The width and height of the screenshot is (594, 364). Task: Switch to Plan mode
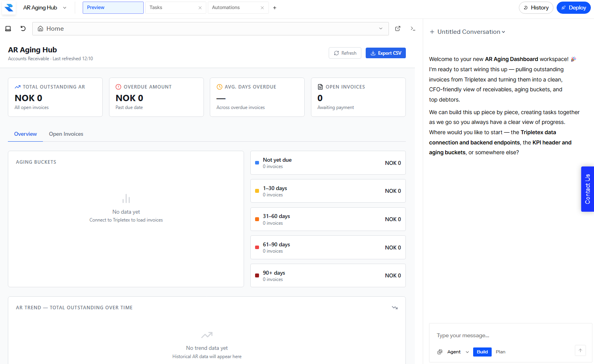pos(501,352)
